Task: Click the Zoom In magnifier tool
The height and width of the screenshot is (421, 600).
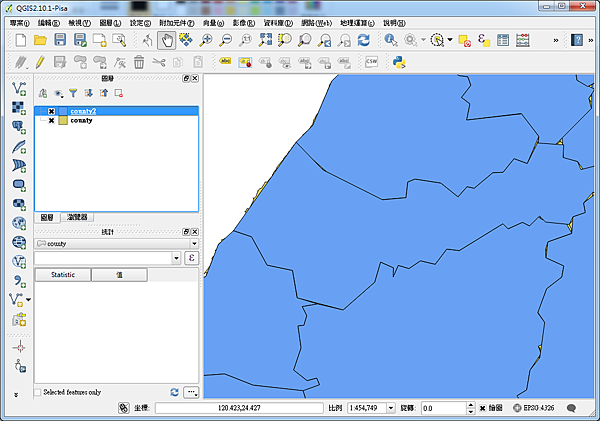Action: pos(206,40)
